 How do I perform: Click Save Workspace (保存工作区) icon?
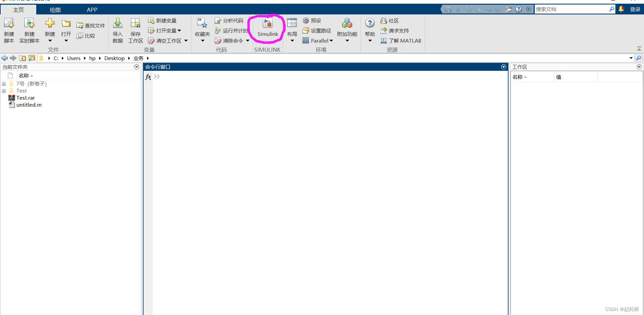[x=136, y=23]
